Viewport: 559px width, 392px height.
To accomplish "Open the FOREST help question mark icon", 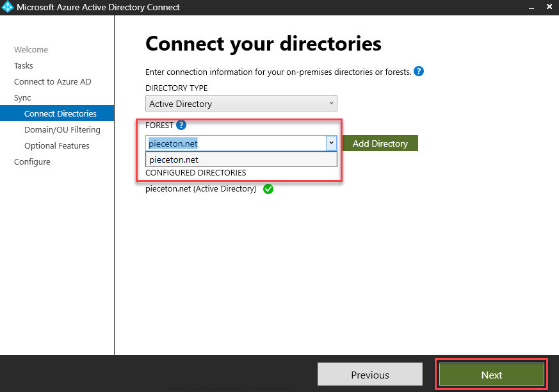I will pos(181,125).
